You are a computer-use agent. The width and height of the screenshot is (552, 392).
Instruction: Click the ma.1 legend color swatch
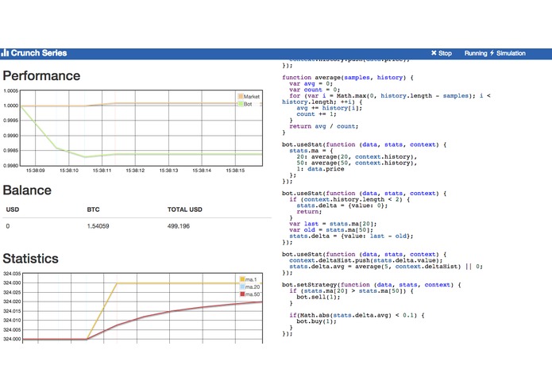click(242, 279)
